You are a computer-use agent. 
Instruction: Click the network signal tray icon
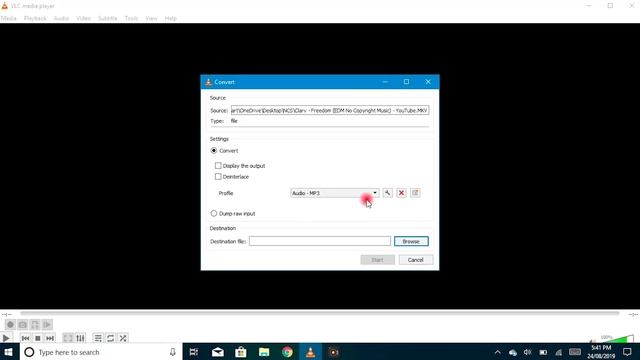pos(559,352)
